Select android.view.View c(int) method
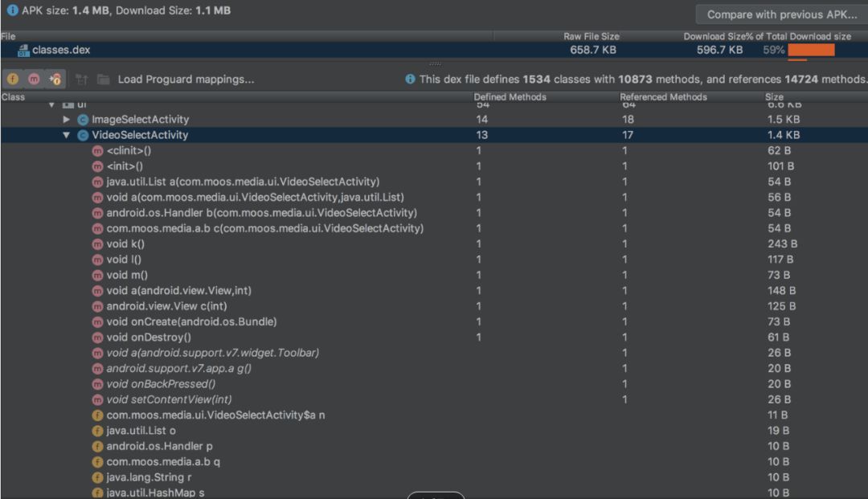Screen dimensions: 868x499 pyautogui.click(x=434, y=306)
